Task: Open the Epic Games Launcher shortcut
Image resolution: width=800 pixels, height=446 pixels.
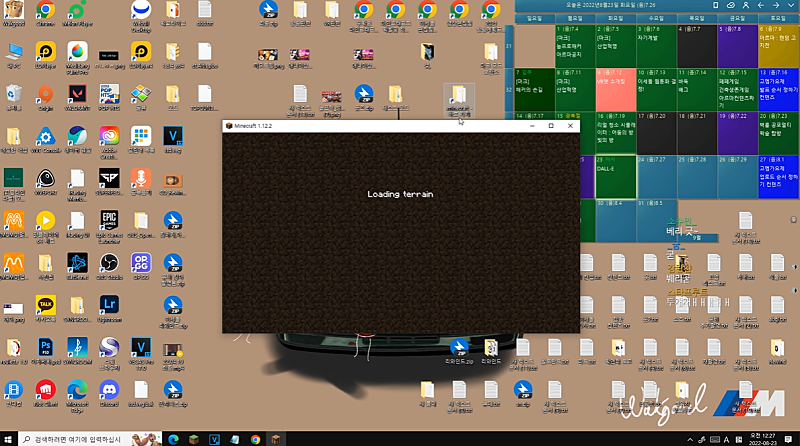Action: [109, 227]
